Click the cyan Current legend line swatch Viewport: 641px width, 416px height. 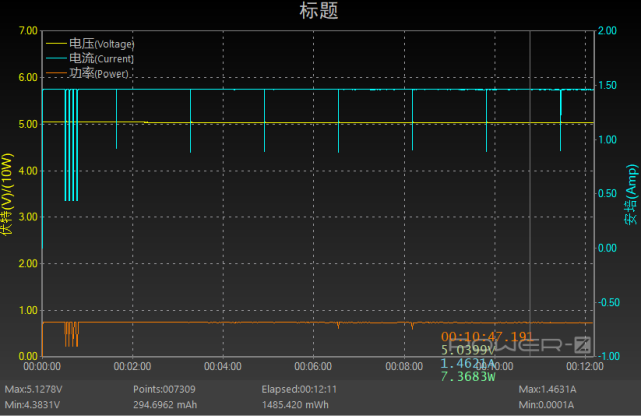[x=56, y=58]
